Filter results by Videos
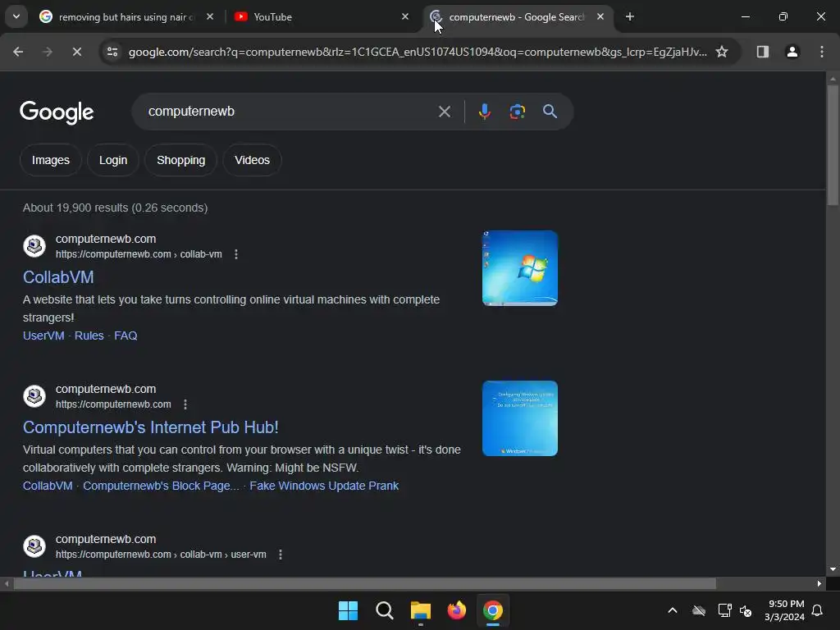Screen dimensions: 840x630 click(253, 160)
